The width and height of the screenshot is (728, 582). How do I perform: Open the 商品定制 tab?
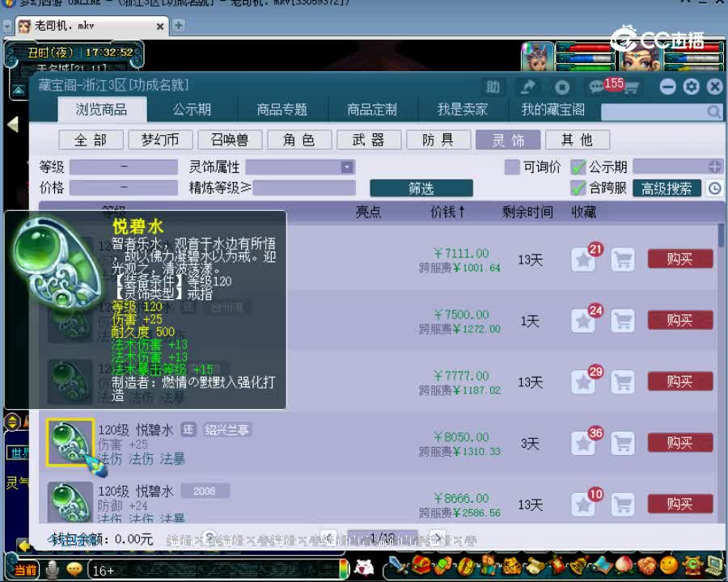click(372, 110)
